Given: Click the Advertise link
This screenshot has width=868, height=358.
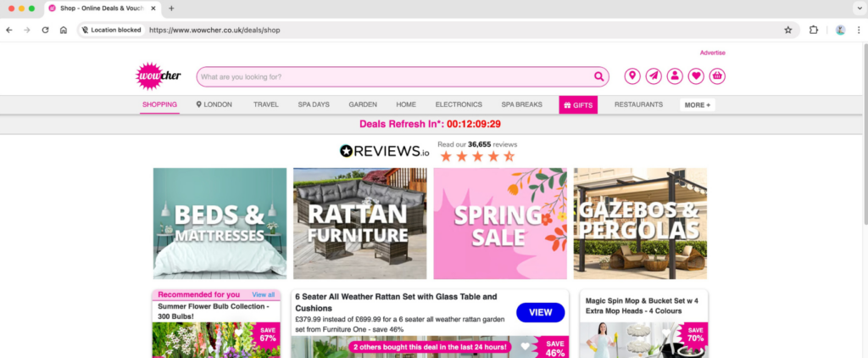Looking at the screenshot, I should [x=712, y=53].
